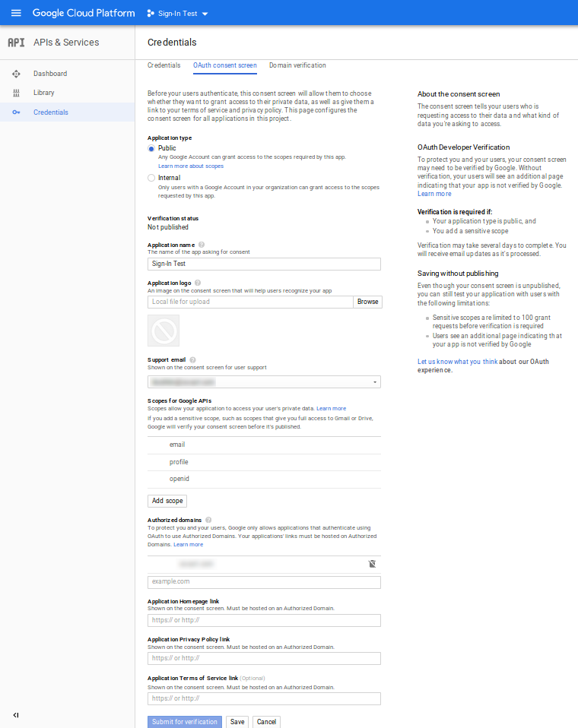The height and width of the screenshot is (728, 578).
Task: Click the project hexagon icon beside Sign-In Test
Action: click(x=151, y=14)
